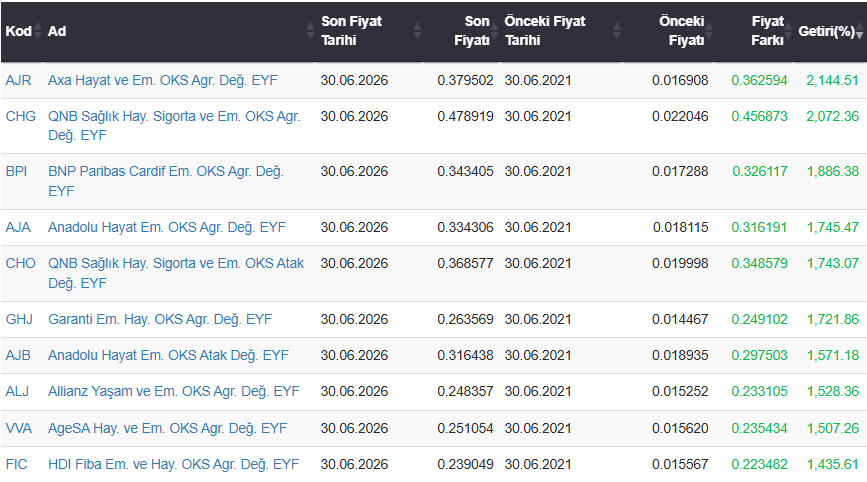Sort by Önceki Fiyatı column arrows

point(709,31)
